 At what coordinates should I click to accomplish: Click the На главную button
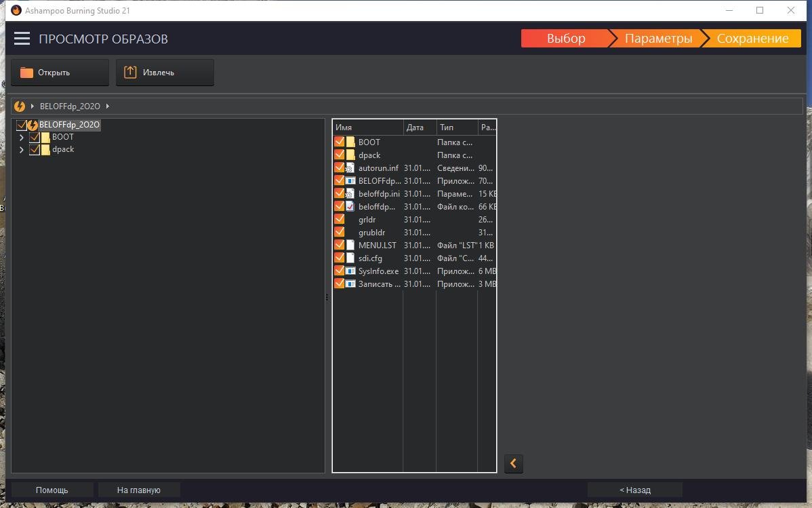pos(138,490)
